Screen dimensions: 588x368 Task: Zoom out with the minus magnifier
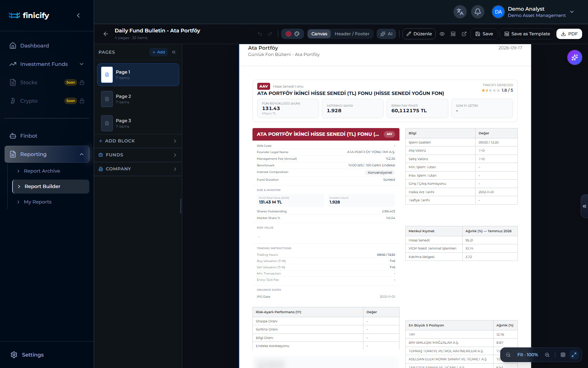point(508,355)
